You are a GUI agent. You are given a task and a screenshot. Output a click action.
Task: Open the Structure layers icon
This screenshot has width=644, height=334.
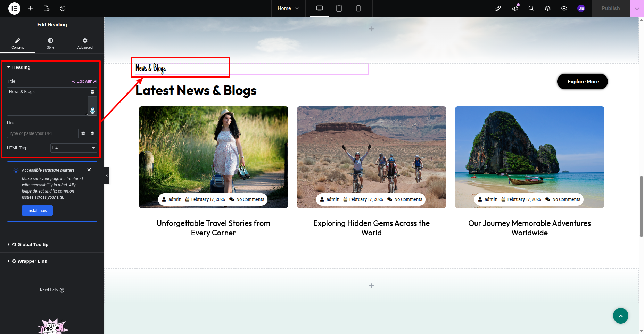548,8
